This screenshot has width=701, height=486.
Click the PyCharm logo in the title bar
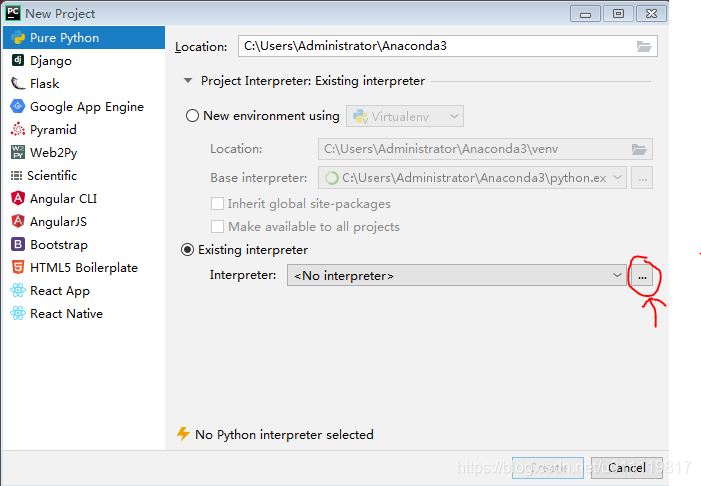13,13
